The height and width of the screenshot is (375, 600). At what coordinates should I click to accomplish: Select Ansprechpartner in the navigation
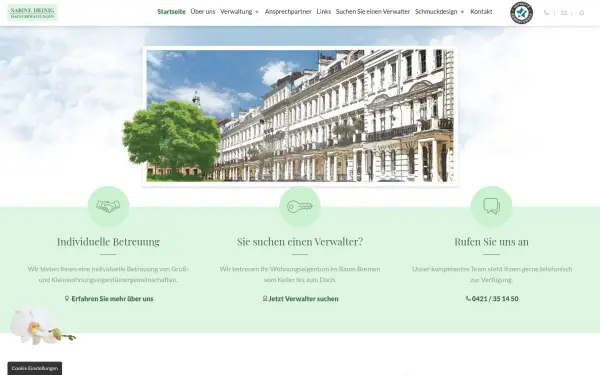pos(288,11)
